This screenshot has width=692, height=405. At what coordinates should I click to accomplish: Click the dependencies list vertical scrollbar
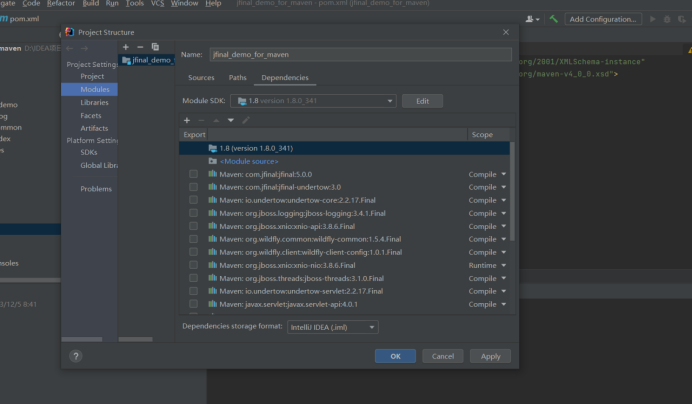[x=512, y=191]
